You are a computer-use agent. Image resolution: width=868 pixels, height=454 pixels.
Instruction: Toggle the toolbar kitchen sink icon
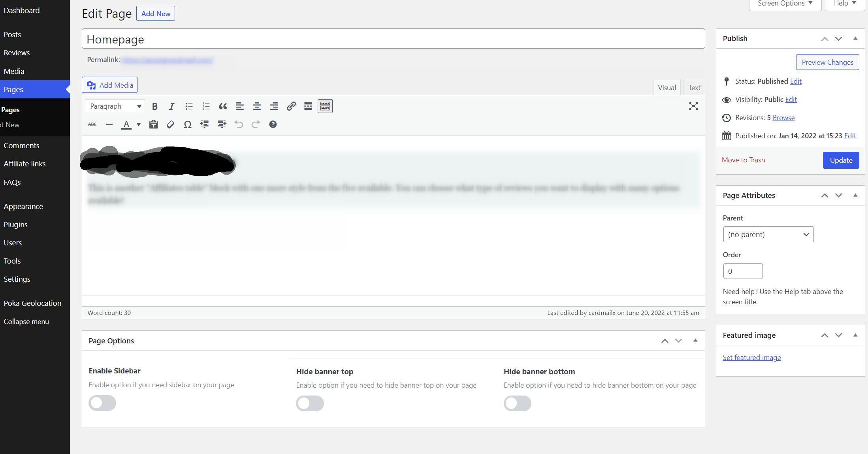(x=325, y=106)
